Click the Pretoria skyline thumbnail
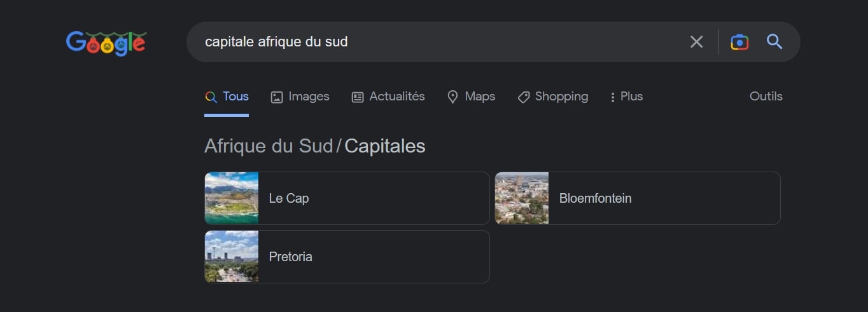Image resolution: width=868 pixels, height=312 pixels. [x=232, y=257]
